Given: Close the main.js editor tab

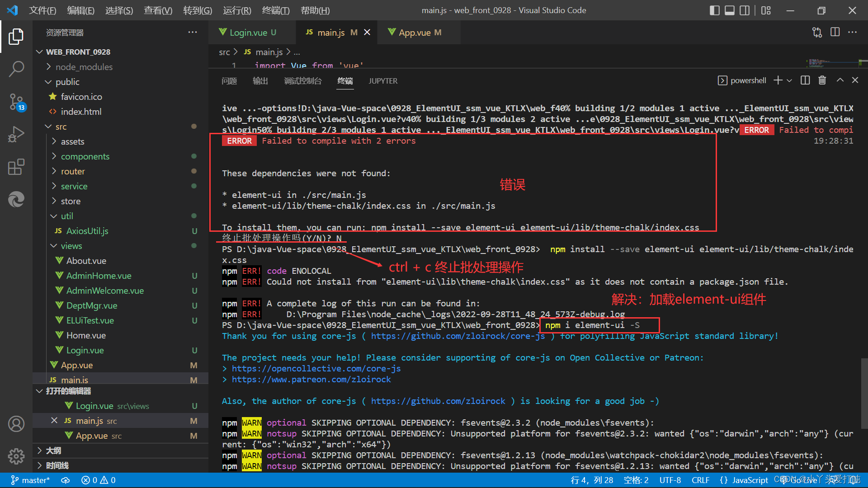Looking at the screenshot, I should [367, 33].
